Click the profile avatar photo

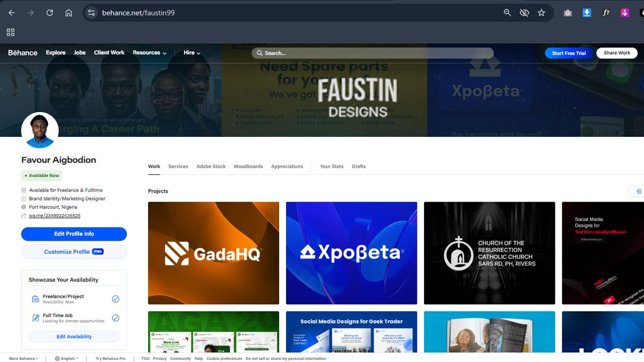coord(40,130)
